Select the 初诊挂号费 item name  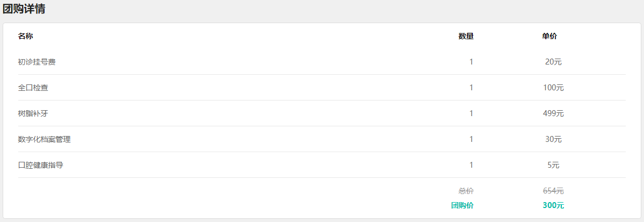(36, 62)
